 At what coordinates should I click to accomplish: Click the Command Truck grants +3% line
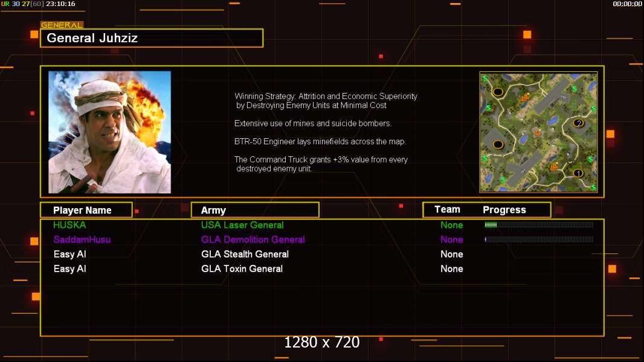click(x=321, y=164)
